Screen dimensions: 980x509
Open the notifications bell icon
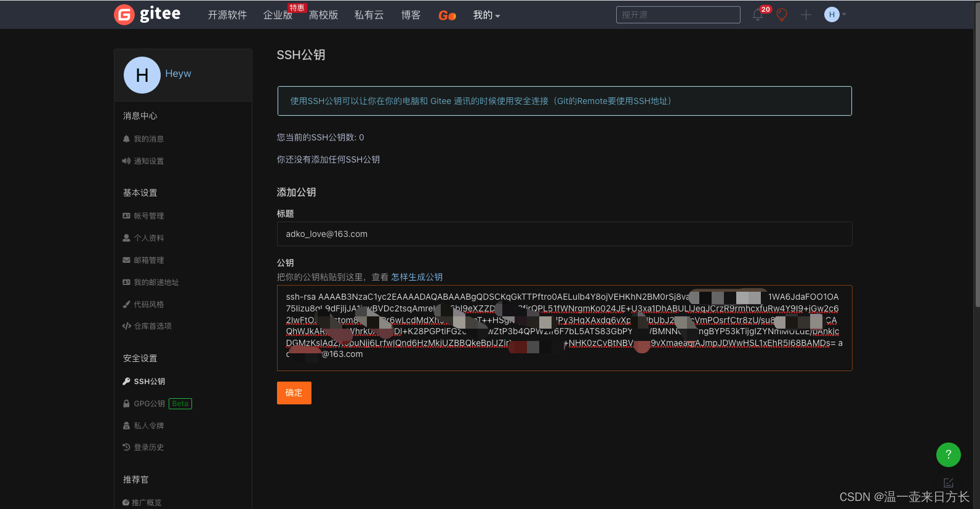[758, 15]
